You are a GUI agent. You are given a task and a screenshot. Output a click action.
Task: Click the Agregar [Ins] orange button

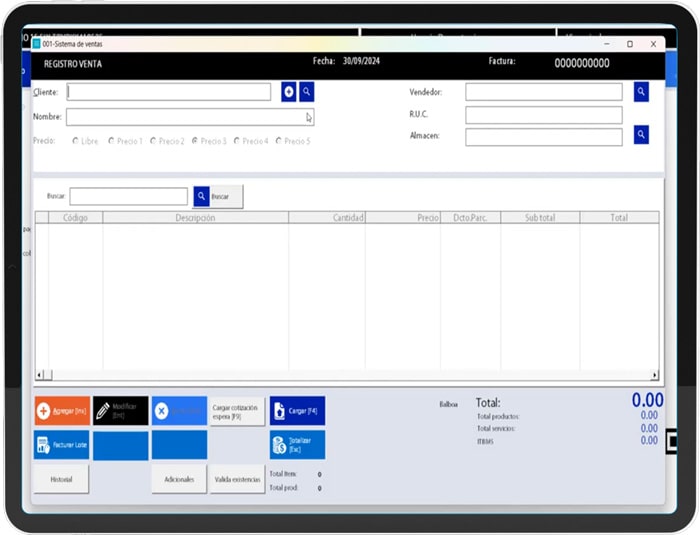point(62,411)
